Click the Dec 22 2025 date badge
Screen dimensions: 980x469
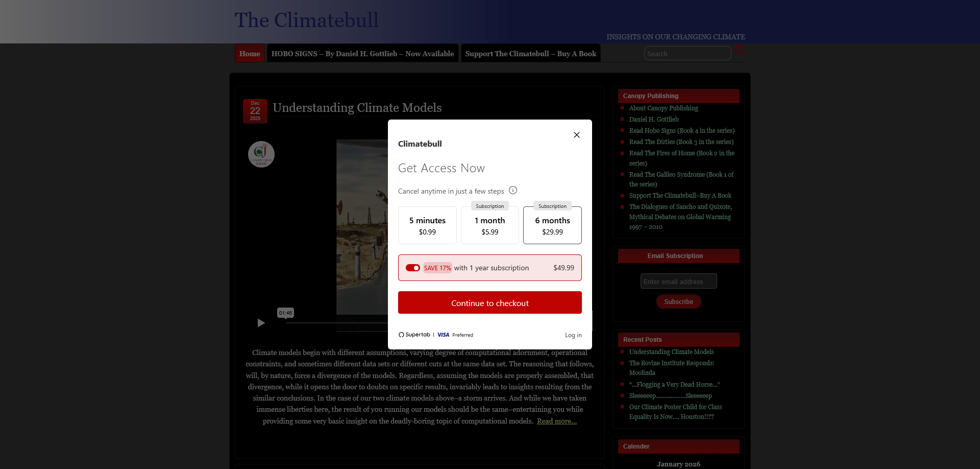(255, 111)
